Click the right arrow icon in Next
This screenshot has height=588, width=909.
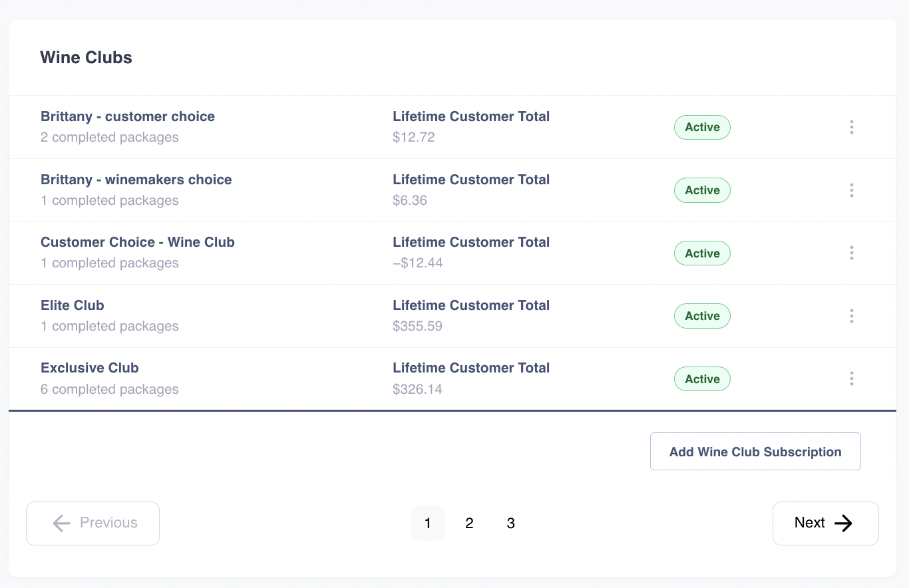[x=843, y=523]
